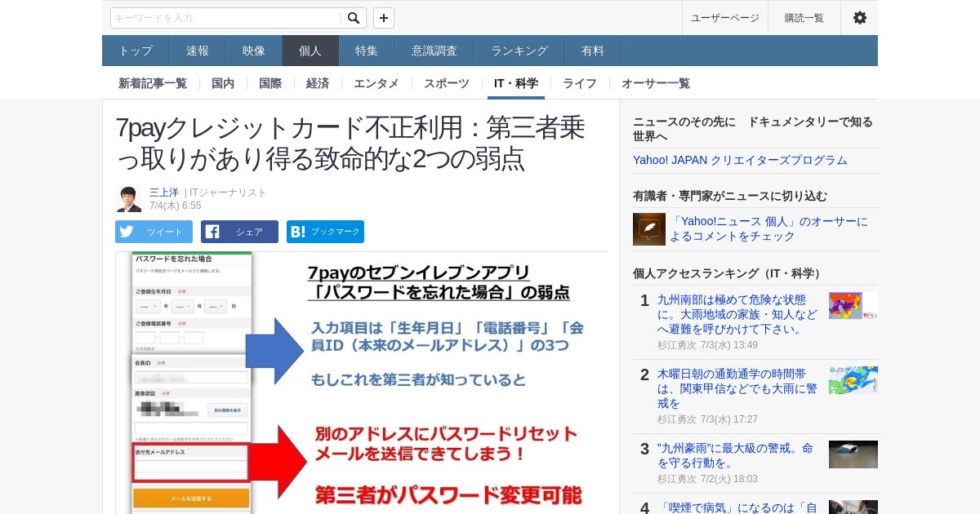Click the 個人アクセスランキング（IT・科学） heading
This screenshot has height=514, width=980.
(729, 273)
